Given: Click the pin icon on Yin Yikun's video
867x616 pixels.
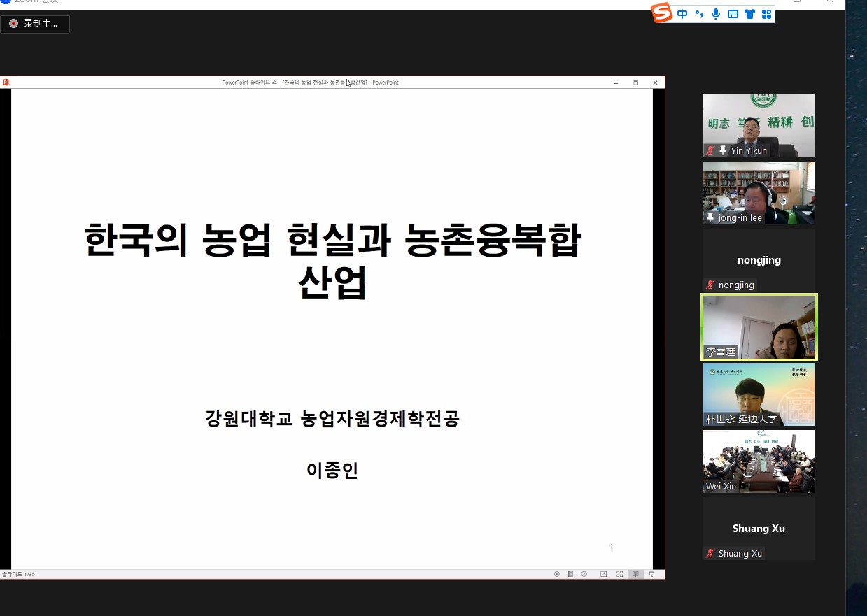Looking at the screenshot, I should (x=723, y=150).
